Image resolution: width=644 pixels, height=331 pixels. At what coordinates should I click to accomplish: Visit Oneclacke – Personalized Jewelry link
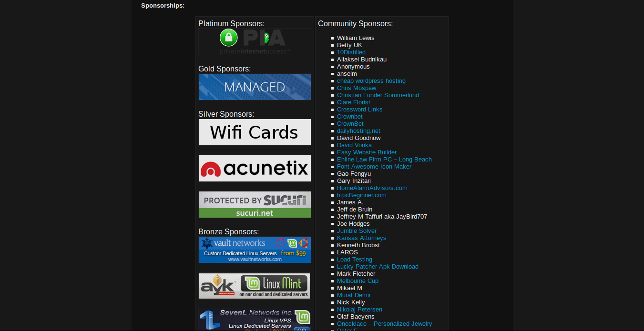(385, 324)
